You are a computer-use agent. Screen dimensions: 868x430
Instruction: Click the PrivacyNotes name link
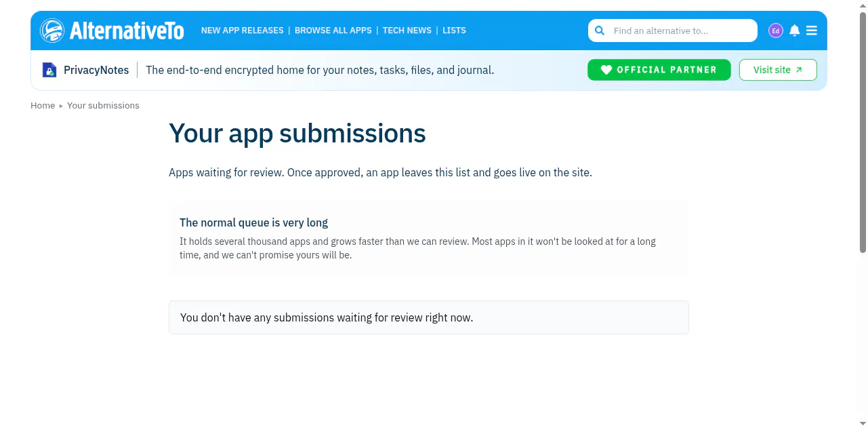[96, 70]
